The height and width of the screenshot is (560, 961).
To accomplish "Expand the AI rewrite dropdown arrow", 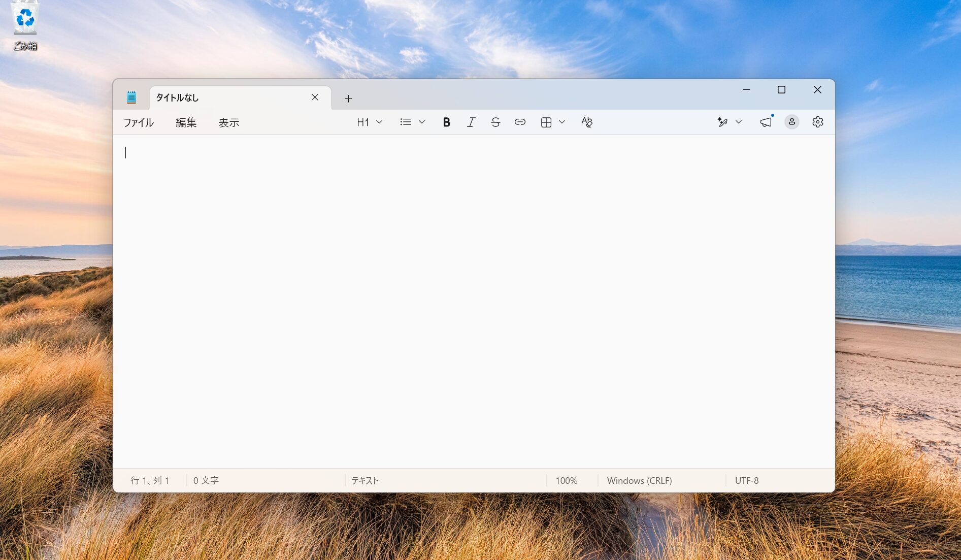I will [739, 122].
